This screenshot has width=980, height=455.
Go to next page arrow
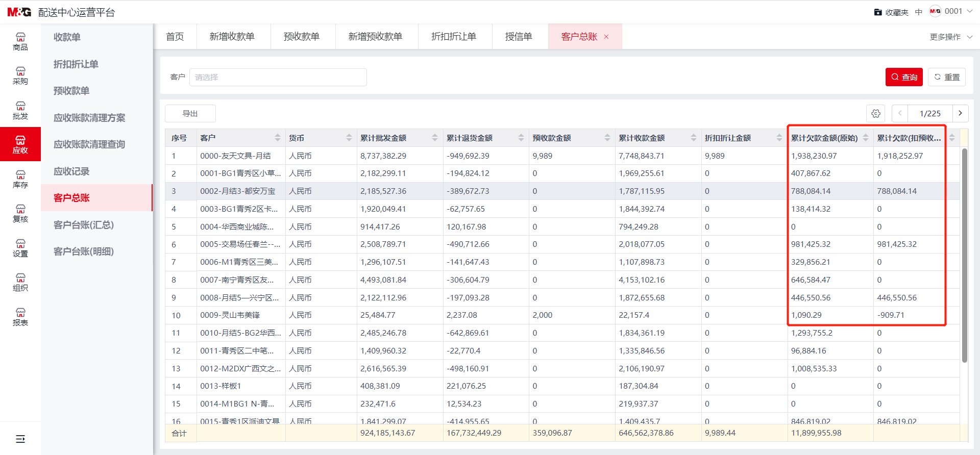tap(960, 113)
